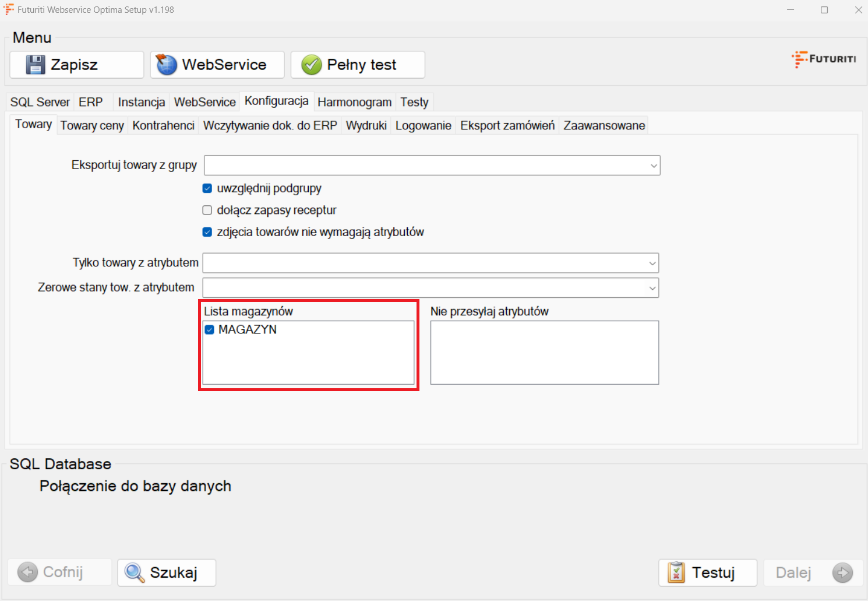The image size is (868, 601).
Task: Click the WebService globe icon
Action: click(167, 65)
